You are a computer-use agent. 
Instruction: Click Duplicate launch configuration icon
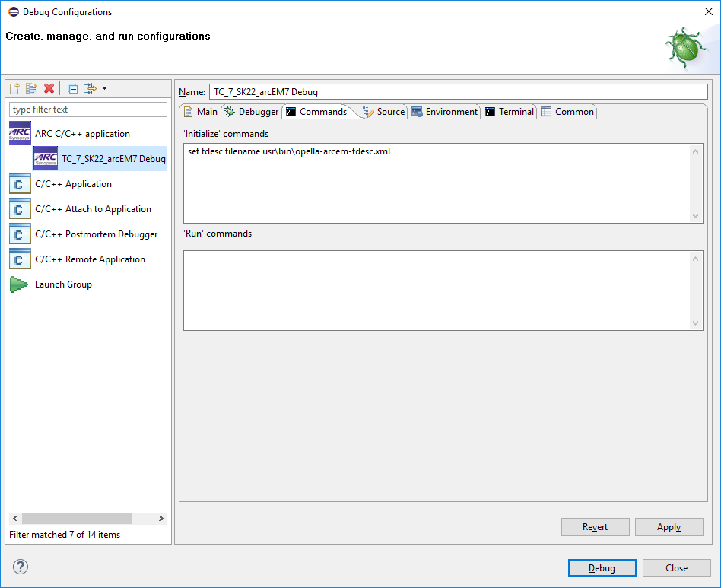pyautogui.click(x=31, y=88)
